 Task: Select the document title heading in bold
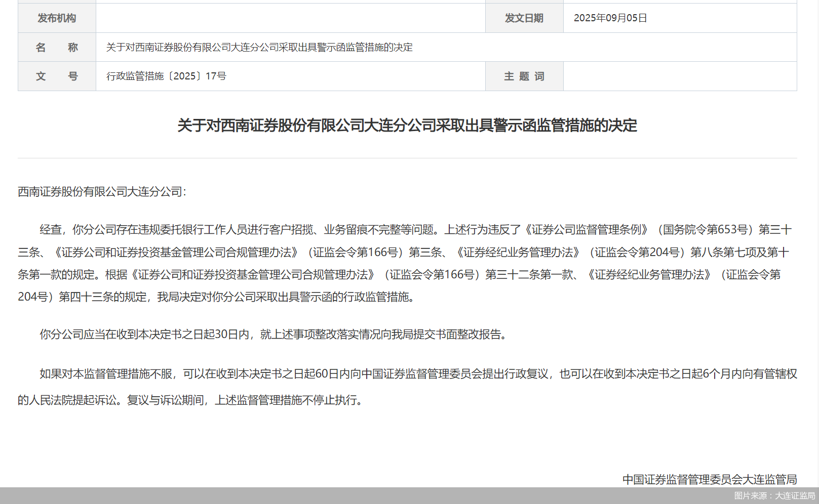(x=408, y=127)
